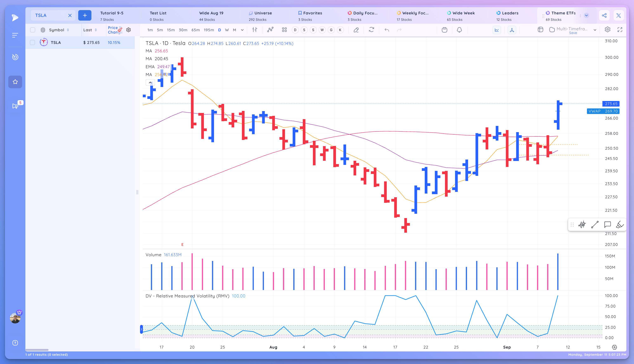Click the hierarchy nodes icon
634x364 pixels.
(x=512, y=30)
